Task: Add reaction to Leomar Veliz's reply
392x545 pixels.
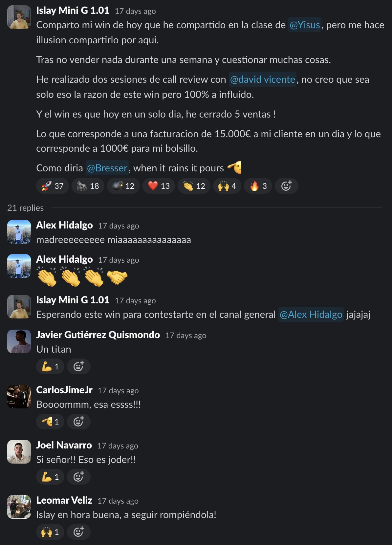Action: (79, 532)
